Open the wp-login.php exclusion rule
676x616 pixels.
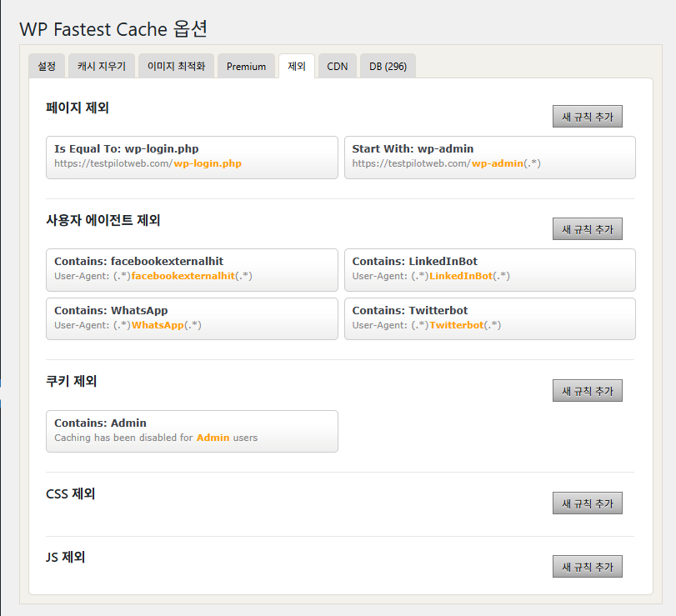click(192, 157)
